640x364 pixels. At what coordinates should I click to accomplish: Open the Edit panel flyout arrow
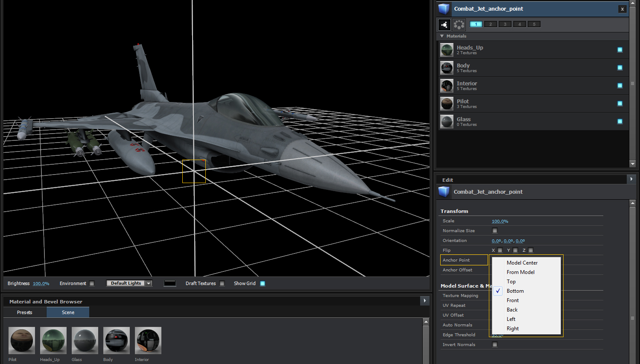click(x=631, y=180)
